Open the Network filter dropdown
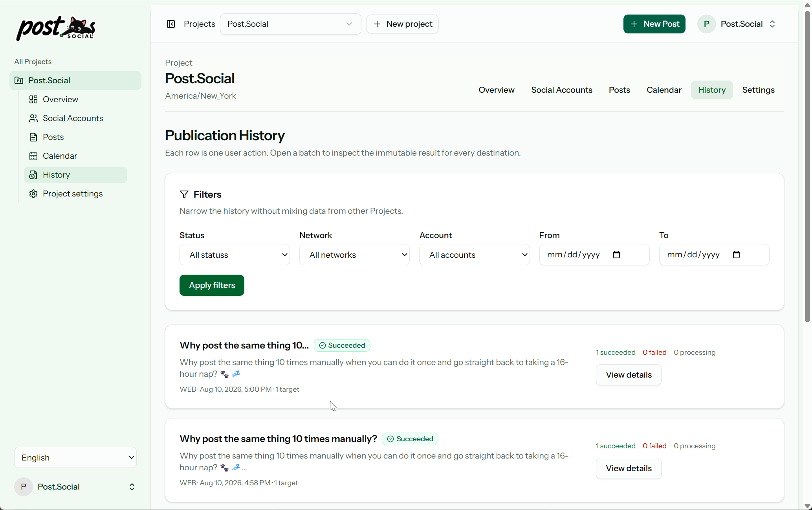 [x=354, y=255]
